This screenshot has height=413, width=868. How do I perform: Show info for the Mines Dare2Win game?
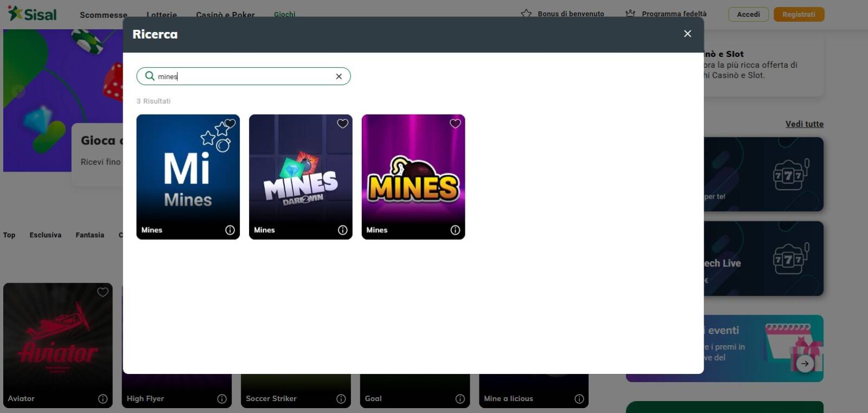tap(342, 230)
